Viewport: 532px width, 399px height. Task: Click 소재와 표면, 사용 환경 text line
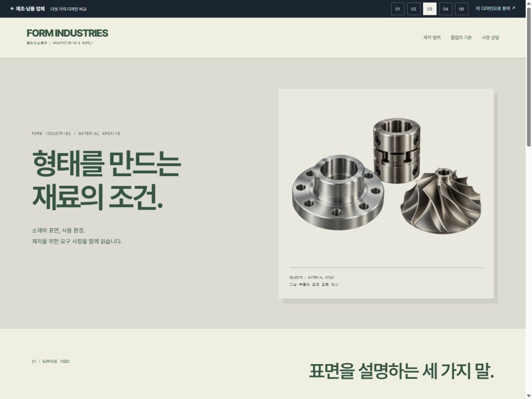click(x=59, y=231)
